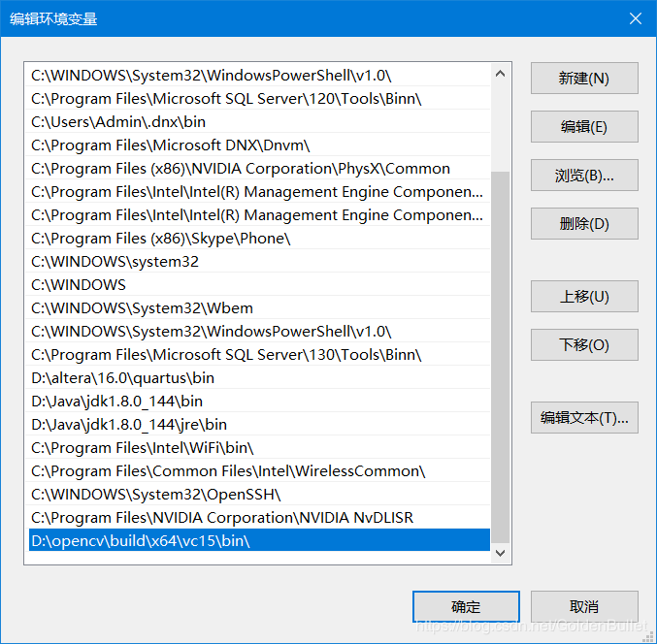Screen dimensions: 657x644
Task: Click scrollbar up arrow in path list
Action: pyautogui.click(x=500, y=74)
